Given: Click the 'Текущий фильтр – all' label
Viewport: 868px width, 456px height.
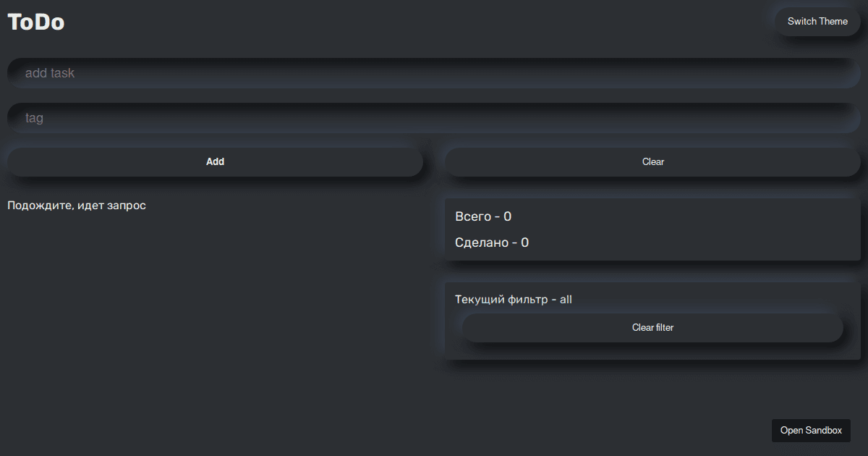Looking at the screenshot, I should click(514, 299).
